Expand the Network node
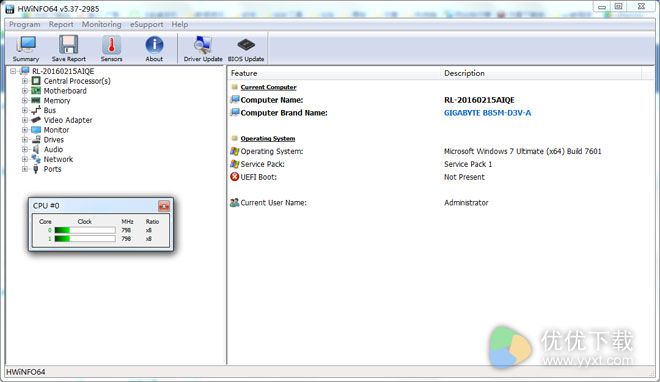The height and width of the screenshot is (382, 660). (25, 159)
